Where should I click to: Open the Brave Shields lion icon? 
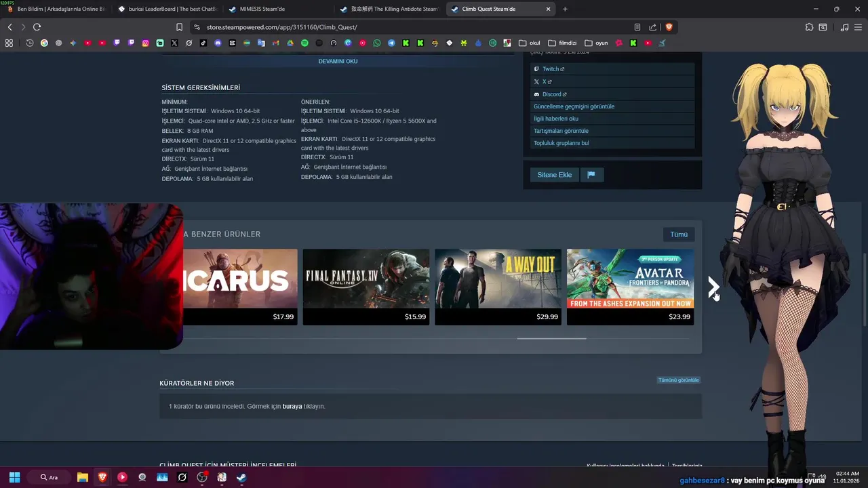pyautogui.click(x=669, y=27)
